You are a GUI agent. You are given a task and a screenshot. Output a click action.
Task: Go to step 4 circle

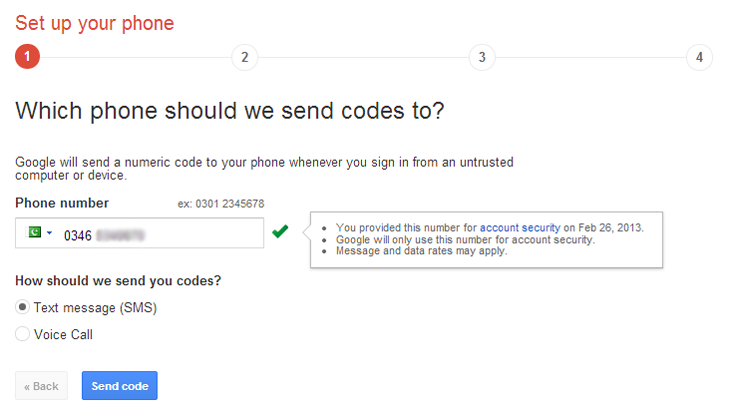click(x=699, y=57)
